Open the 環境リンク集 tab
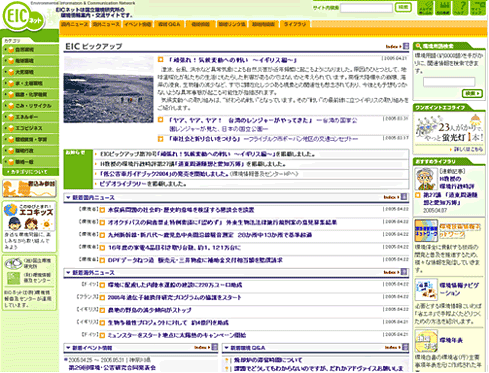This screenshot has height=373, width=489. pyautogui.click(x=232, y=24)
